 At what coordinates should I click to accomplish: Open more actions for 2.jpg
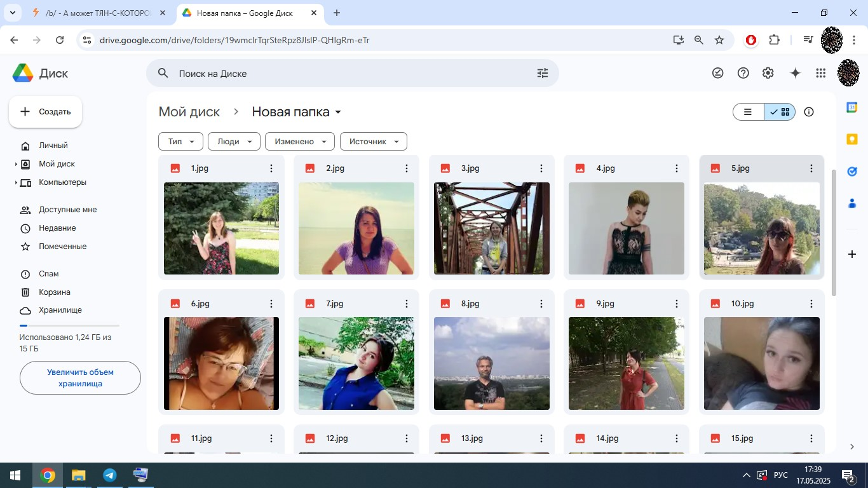coord(407,168)
